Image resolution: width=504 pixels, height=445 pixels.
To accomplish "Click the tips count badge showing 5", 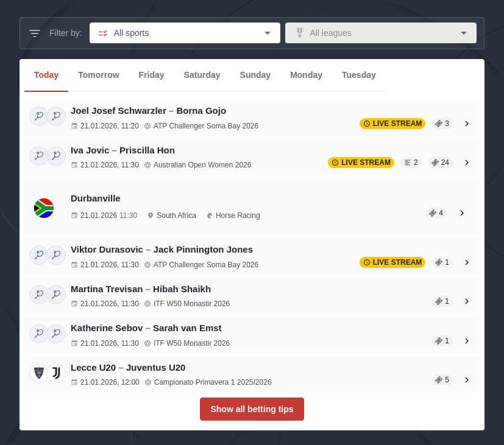I will 442,380.
